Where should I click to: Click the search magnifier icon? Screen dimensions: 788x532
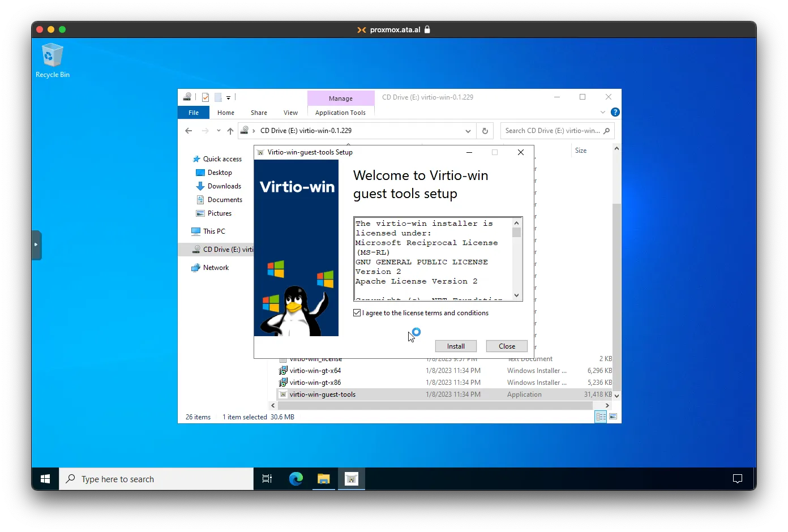tap(607, 131)
